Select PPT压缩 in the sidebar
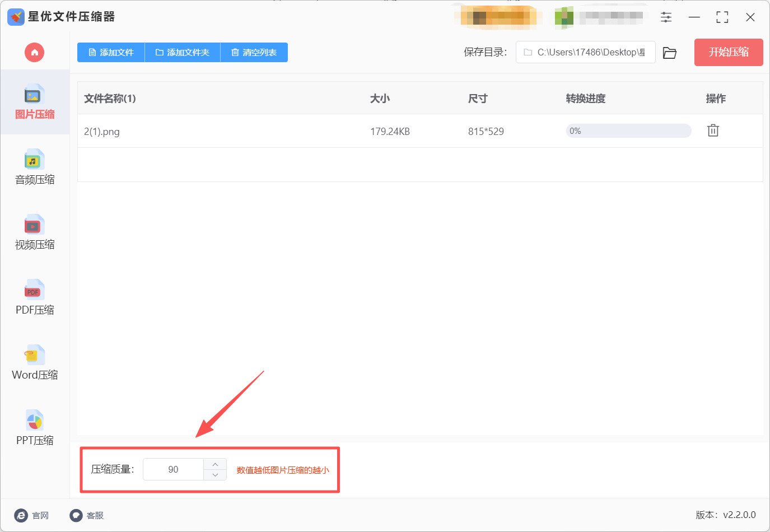 click(35, 428)
